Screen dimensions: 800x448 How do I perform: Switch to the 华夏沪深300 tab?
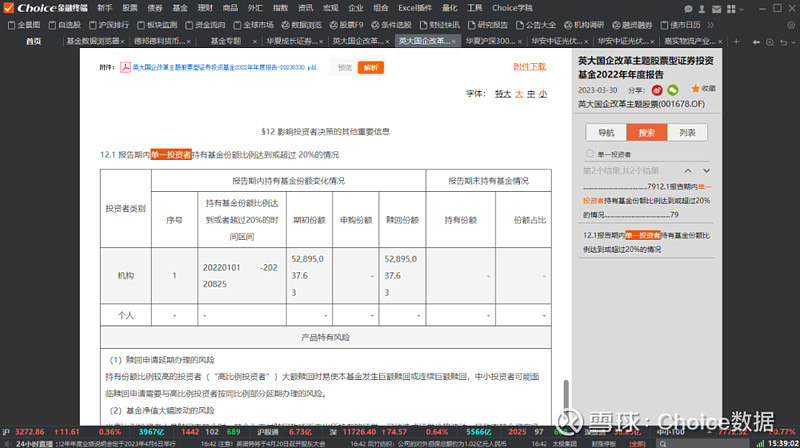point(490,41)
